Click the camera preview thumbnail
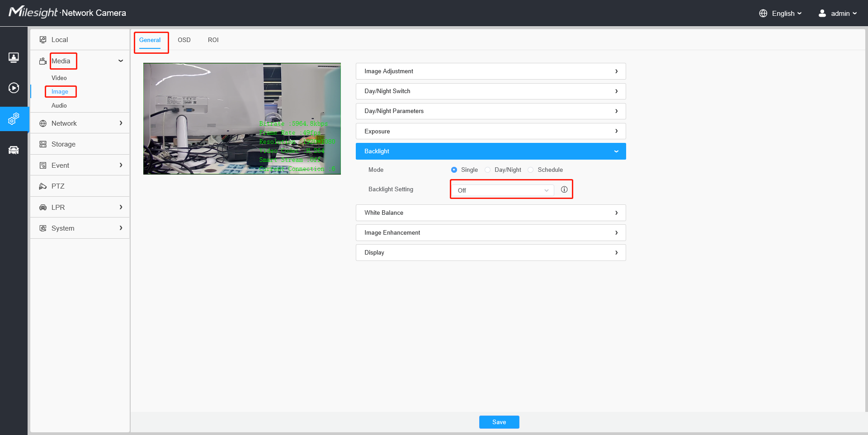Screen dimensions: 868x435 (x=242, y=118)
